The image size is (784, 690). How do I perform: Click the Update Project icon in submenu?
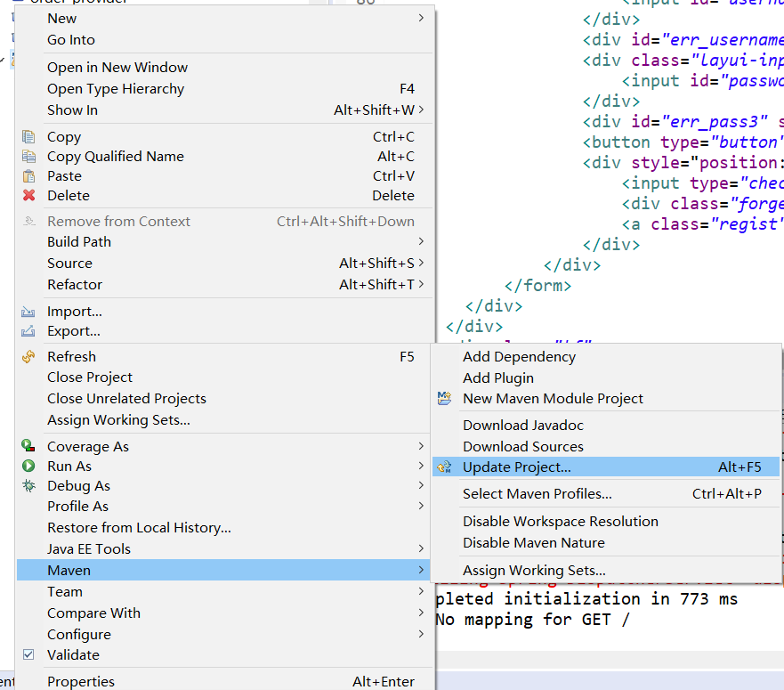coord(444,467)
